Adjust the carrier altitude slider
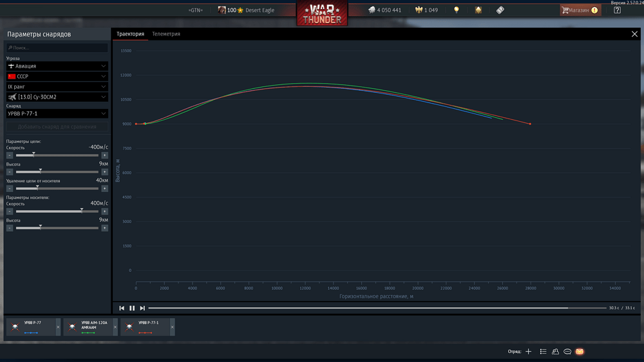 [57, 228]
